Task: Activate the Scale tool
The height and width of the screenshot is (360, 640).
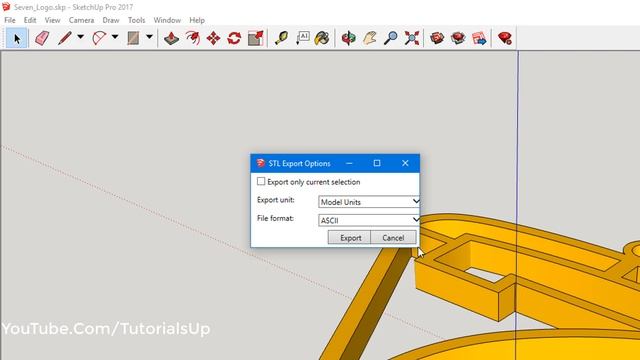Action: coord(256,38)
